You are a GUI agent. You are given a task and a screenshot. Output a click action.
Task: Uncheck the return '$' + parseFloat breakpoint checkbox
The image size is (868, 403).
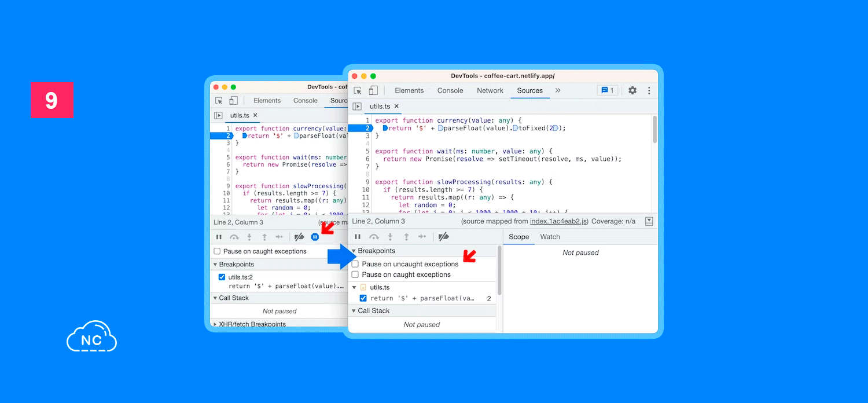pyautogui.click(x=363, y=298)
